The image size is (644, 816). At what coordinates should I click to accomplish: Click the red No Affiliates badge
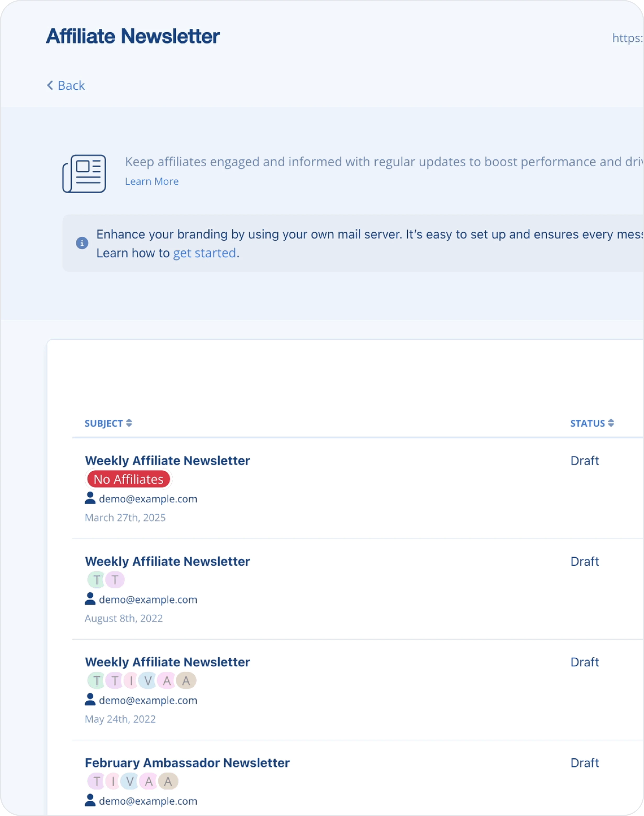coord(129,479)
